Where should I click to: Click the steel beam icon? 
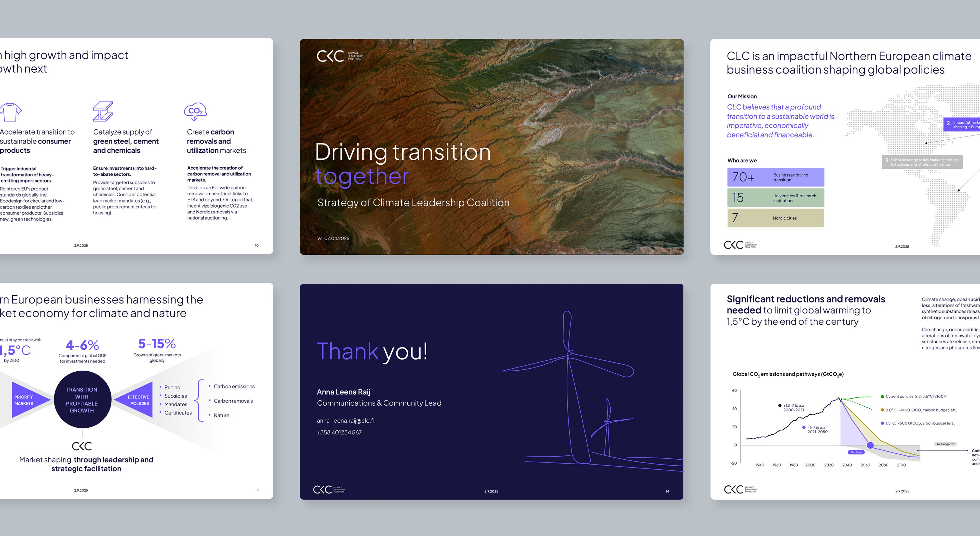pyautogui.click(x=103, y=111)
